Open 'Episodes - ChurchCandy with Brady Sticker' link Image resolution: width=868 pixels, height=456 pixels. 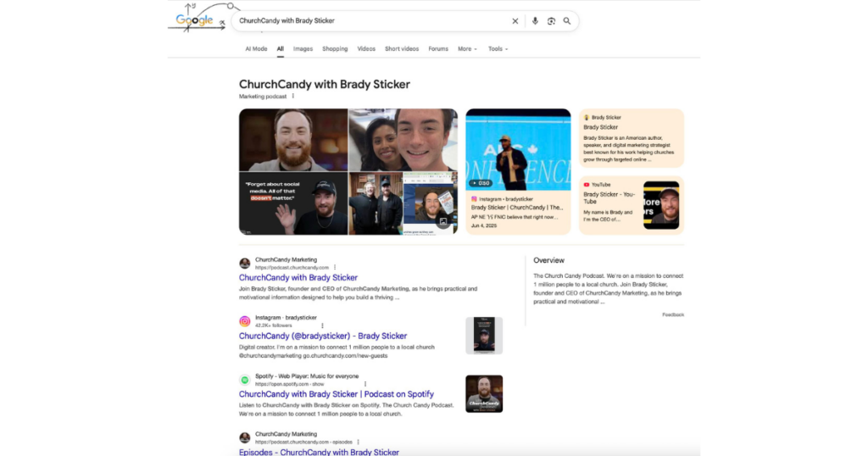coord(319,452)
